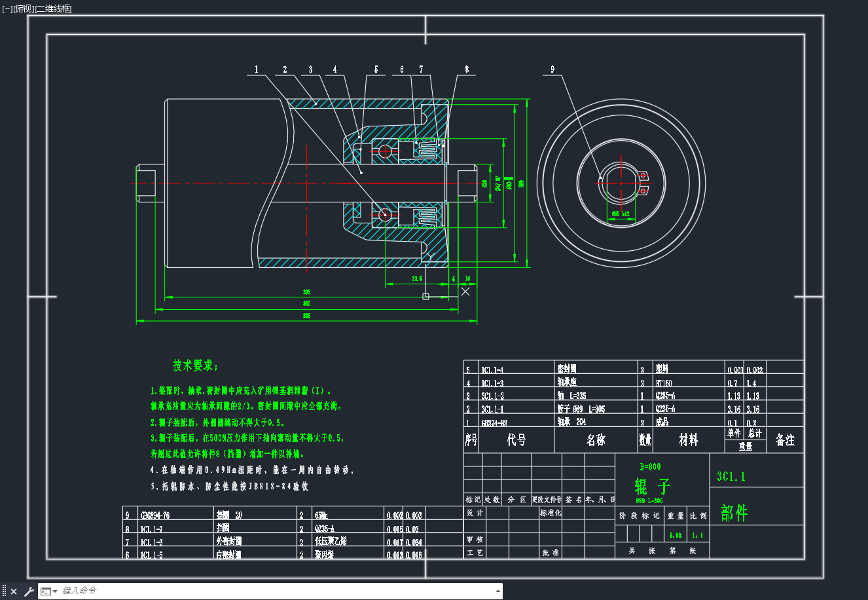Screen dimensions: 868x600
Task: Select the 辊子 title text
Action: [x=653, y=486]
